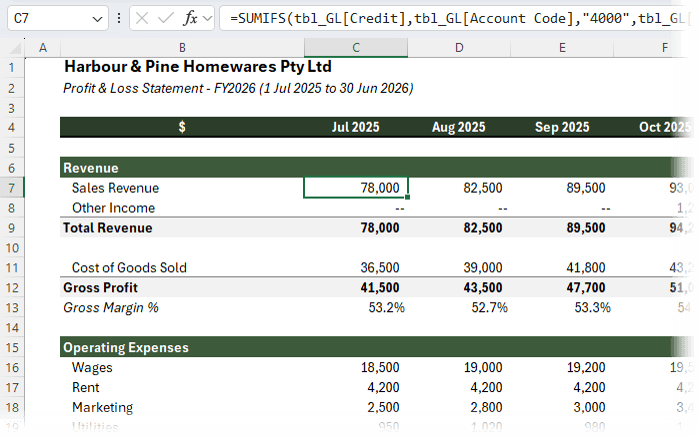Click the Jul 2025 header cell
Viewport: 700px width, 438px height.
[355, 127]
